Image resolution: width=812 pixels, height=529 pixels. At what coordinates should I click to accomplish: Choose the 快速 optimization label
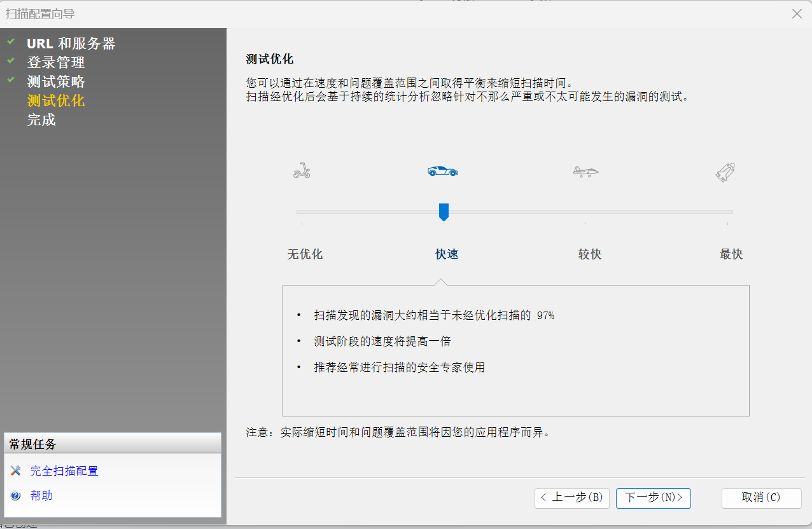click(x=447, y=254)
